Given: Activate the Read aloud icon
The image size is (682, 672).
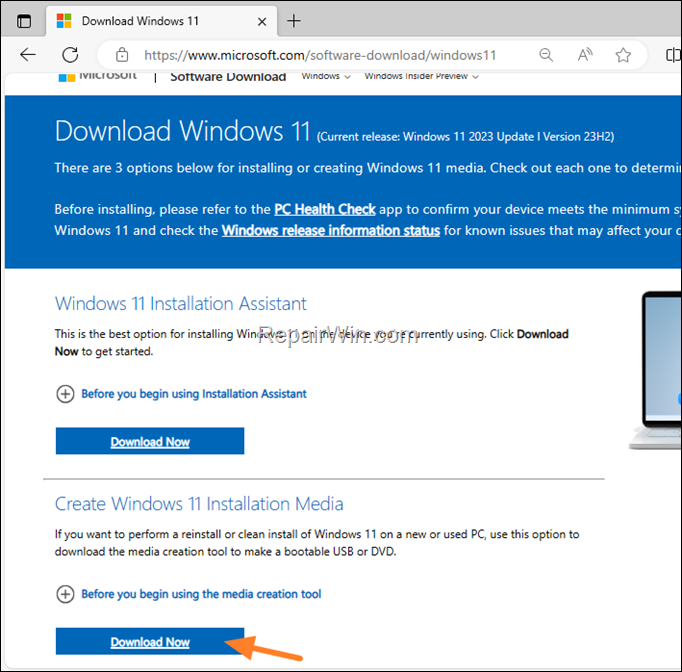Looking at the screenshot, I should point(585,55).
